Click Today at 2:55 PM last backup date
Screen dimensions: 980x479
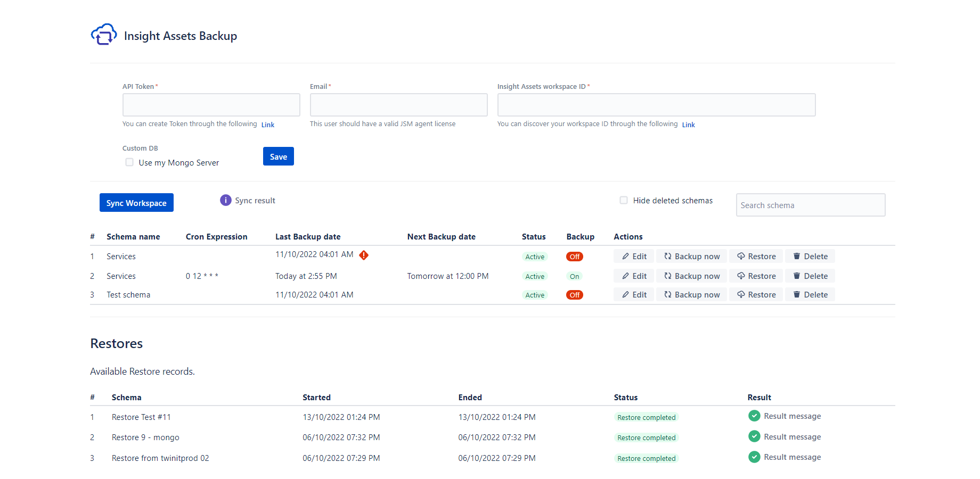pos(306,276)
